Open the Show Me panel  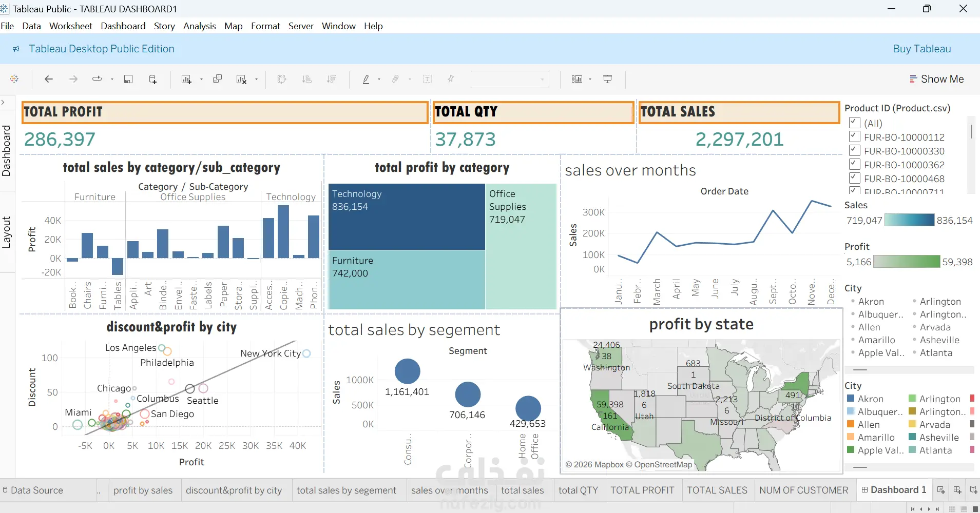click(x=937, y=79)
